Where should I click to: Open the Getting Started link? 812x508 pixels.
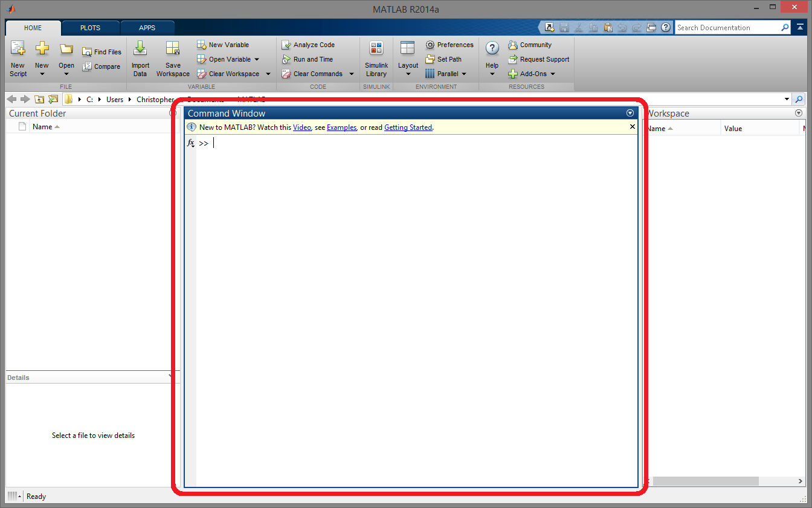click(408, 127)
